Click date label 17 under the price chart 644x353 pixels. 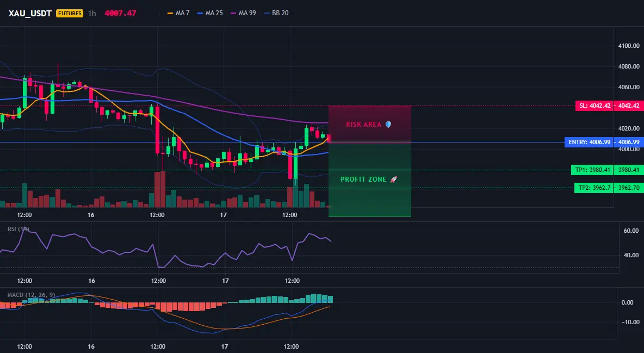tap(224, 215)
